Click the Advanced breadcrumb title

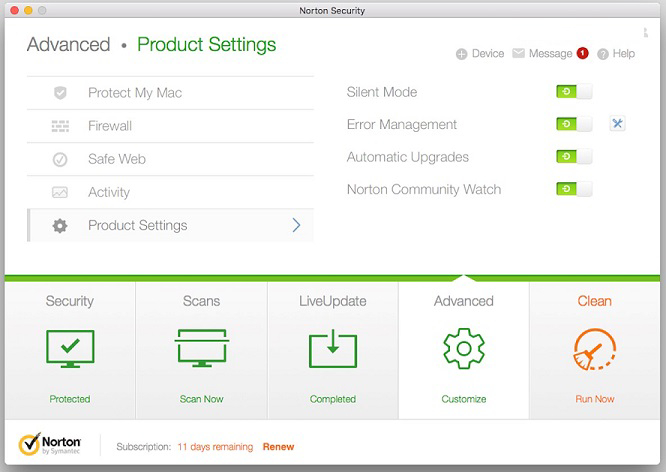click(69, 45)
